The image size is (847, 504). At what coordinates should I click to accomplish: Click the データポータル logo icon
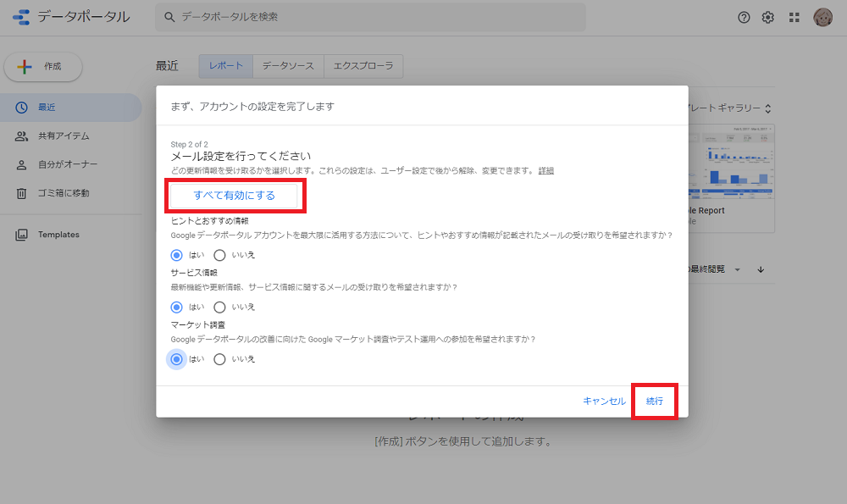(x=21, y=16)
